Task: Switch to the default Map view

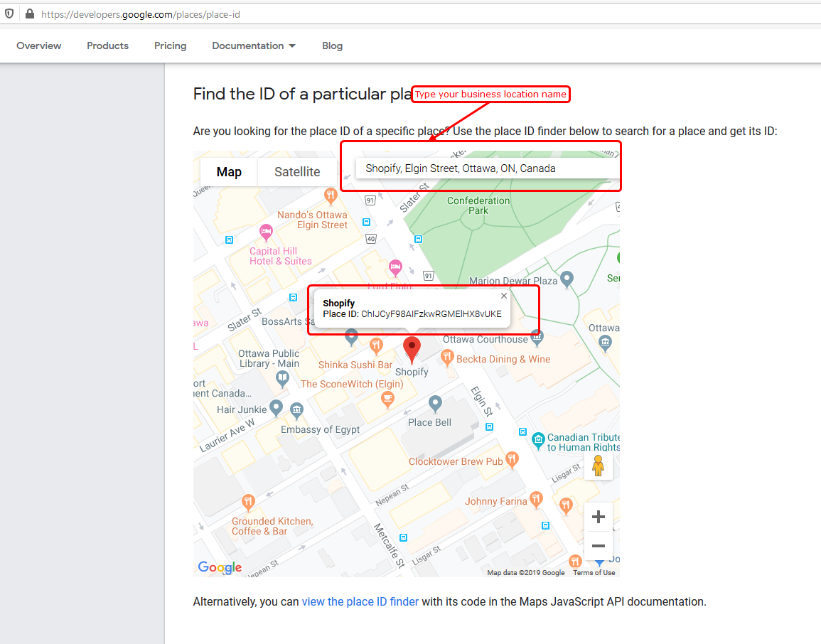Action: (229, 172)
